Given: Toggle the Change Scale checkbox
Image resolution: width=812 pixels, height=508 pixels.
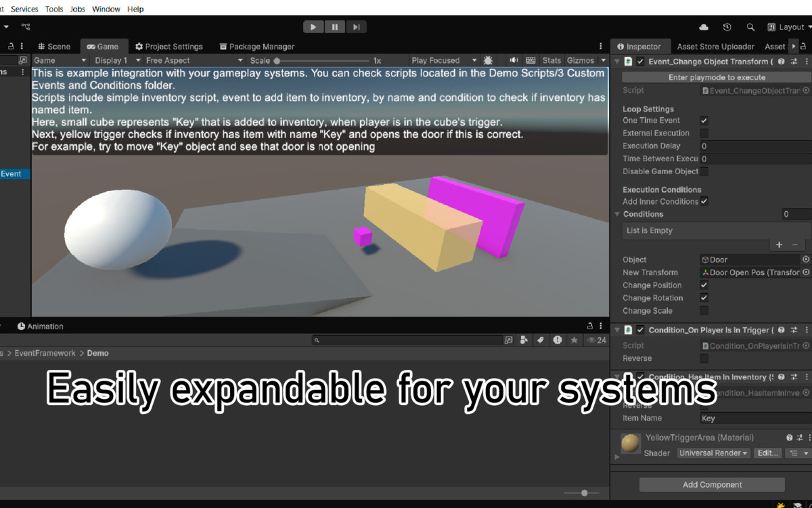Looking at the screenshot, I should click(x=704, y=310).
